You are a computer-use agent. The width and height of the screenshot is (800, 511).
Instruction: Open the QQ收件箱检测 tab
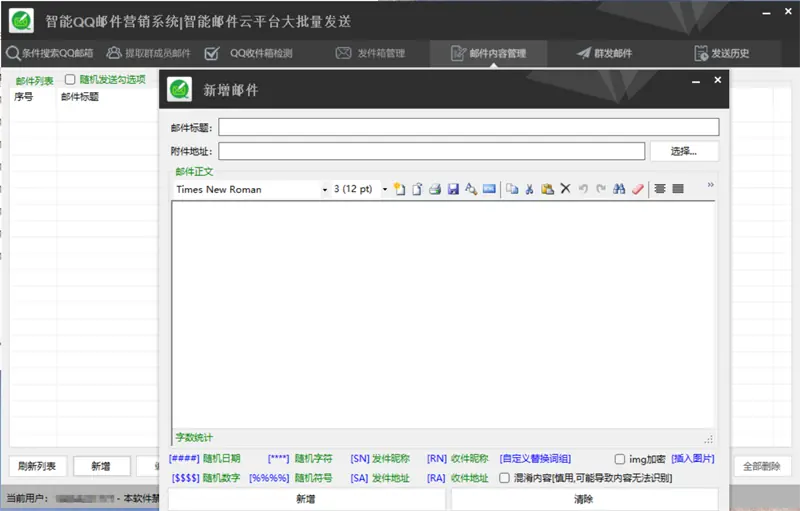[x=248, y=53]
